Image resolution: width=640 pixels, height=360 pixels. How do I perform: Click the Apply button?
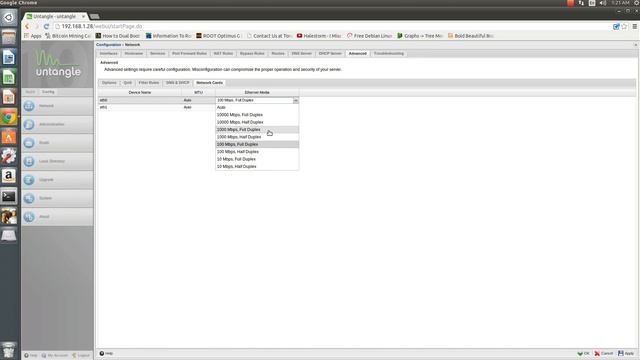(626, 353)
